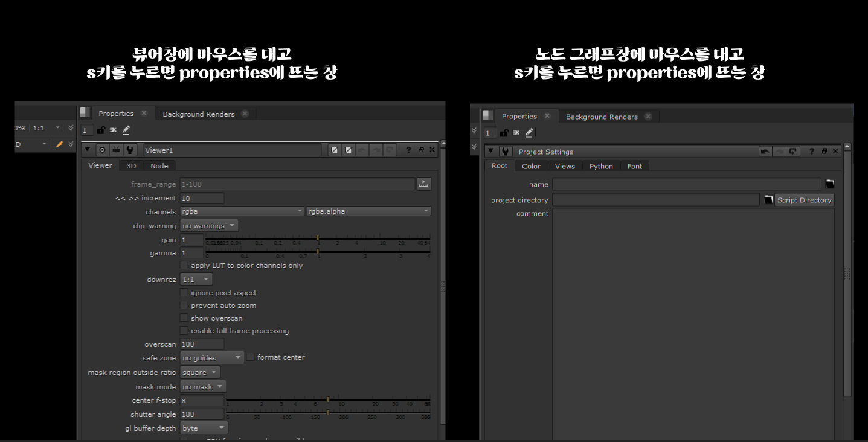Toggle the show overscan checkbox
Image resolution: width=868 pixels, height=442 pixels.
pos(184,318)
